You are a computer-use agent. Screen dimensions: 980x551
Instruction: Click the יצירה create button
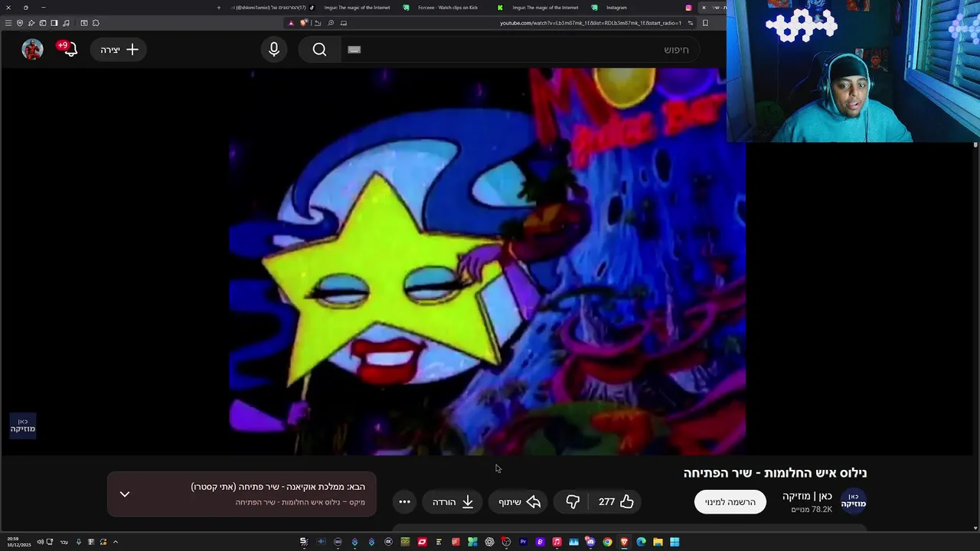(119, 50)
